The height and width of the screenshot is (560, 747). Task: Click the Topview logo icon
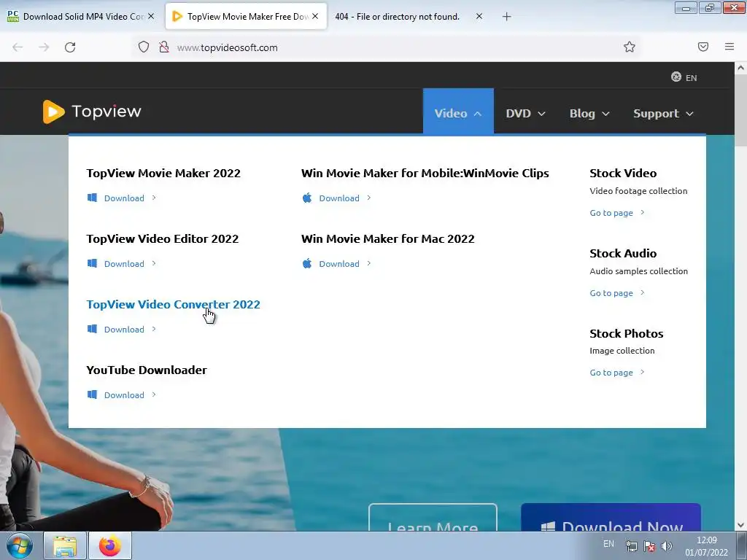point(53,112)
